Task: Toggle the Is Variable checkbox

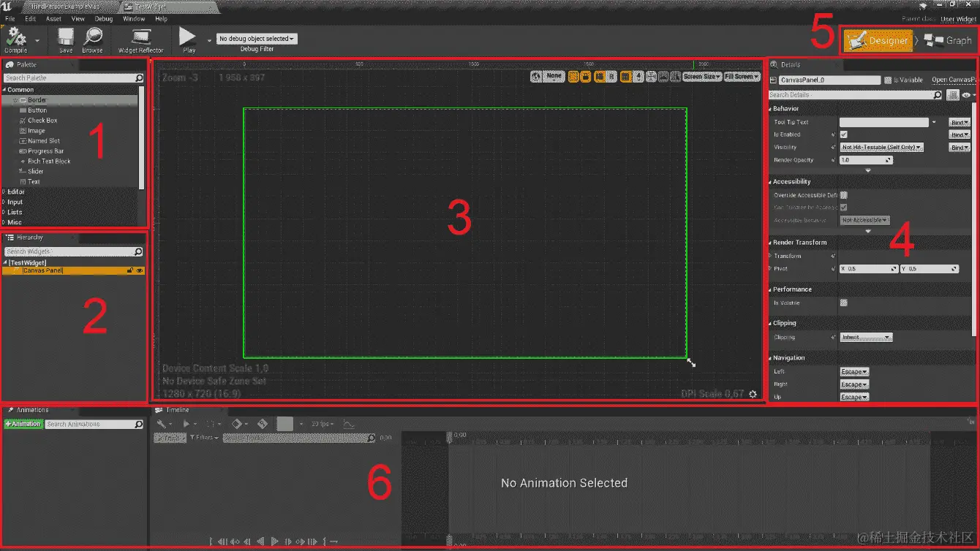Action: (x=888, y=80)
